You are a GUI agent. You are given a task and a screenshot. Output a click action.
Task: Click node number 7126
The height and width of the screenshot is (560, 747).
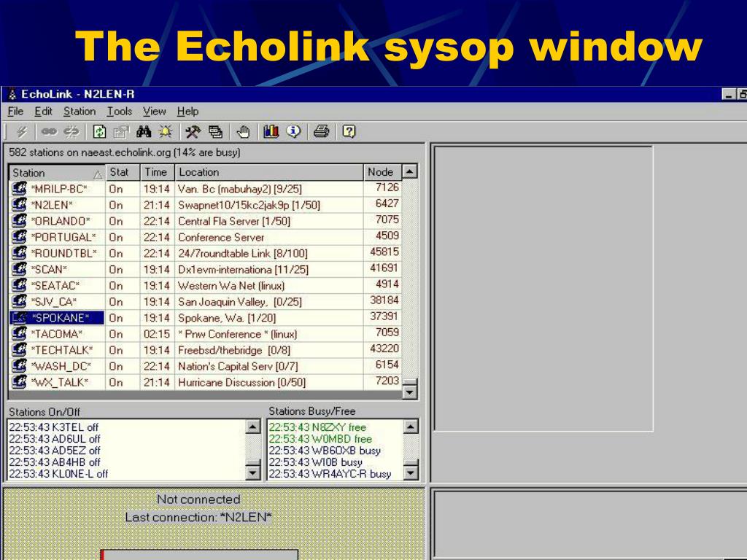tap(387, 187)
